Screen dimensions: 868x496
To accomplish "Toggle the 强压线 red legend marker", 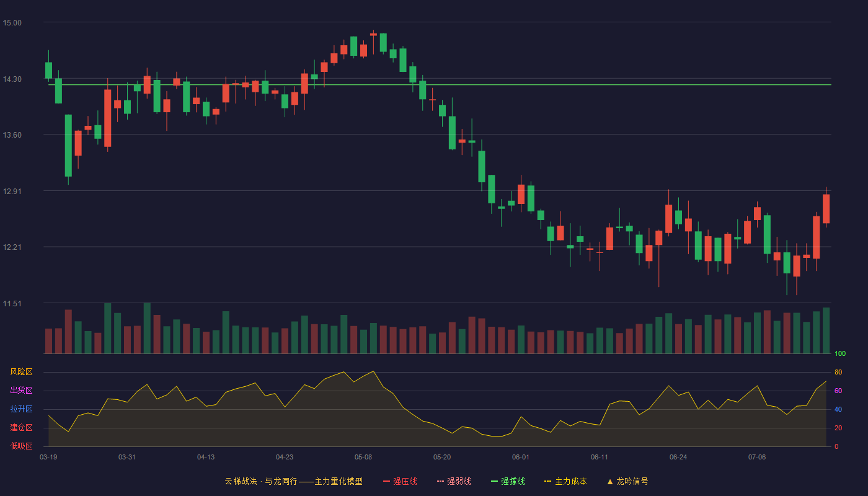I will (x=387, y=481).
